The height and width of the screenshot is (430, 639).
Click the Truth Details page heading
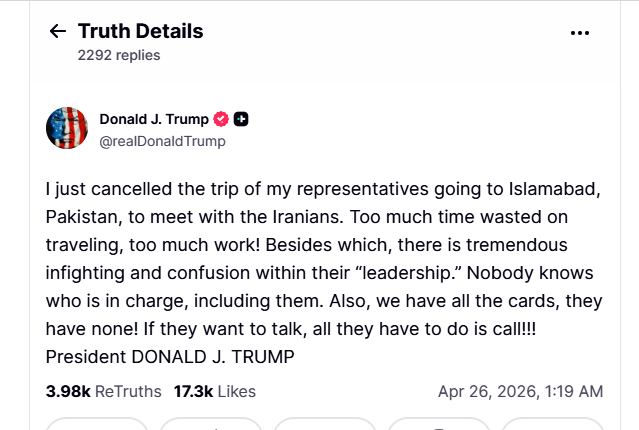[x=141, y=31]
